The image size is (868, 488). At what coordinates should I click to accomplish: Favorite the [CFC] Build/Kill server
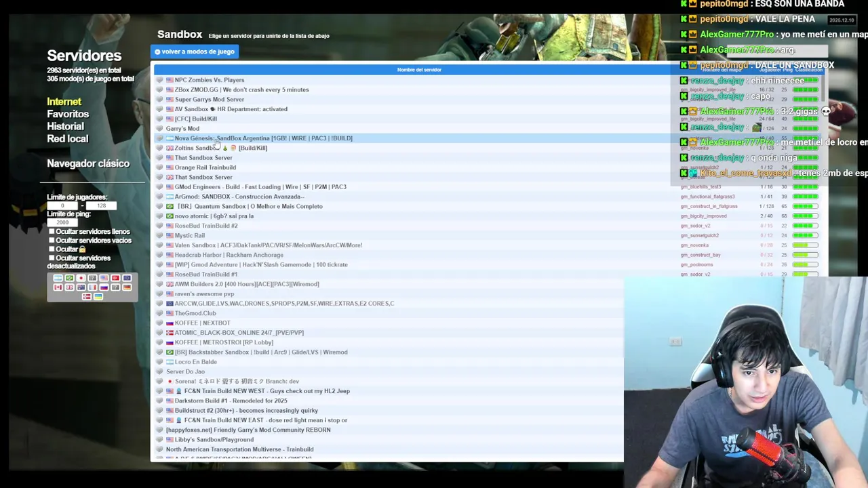(160, 119)
